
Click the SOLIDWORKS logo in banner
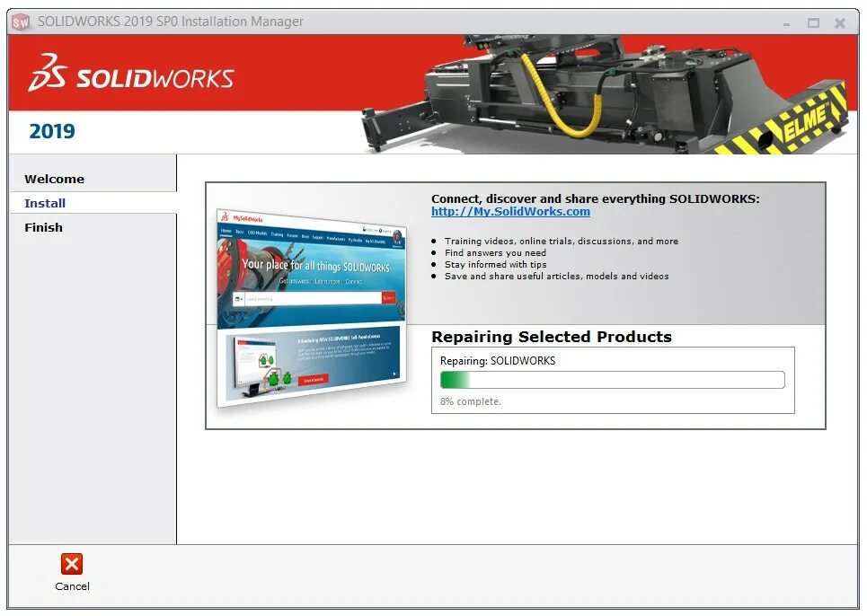point(131,74)
